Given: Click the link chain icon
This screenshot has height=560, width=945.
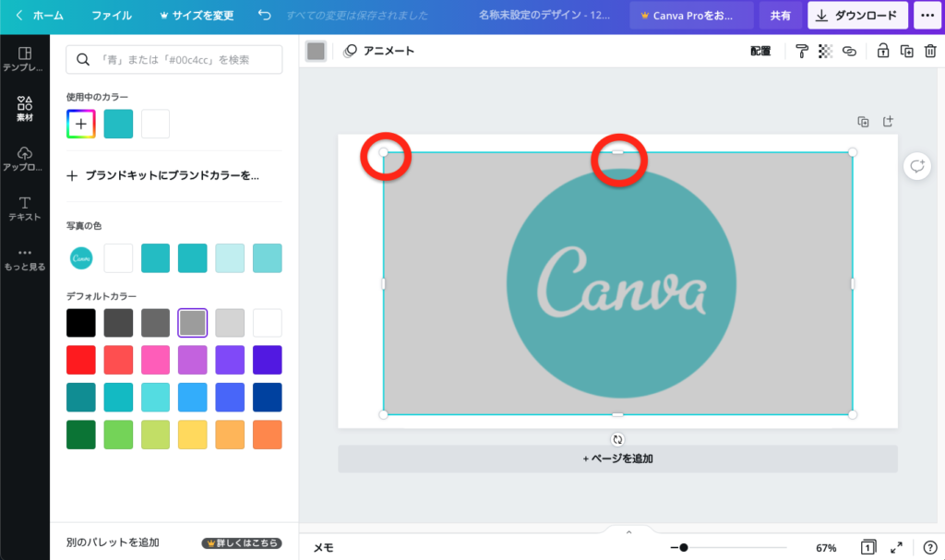Looking at the screenshot, I should 849,52.
